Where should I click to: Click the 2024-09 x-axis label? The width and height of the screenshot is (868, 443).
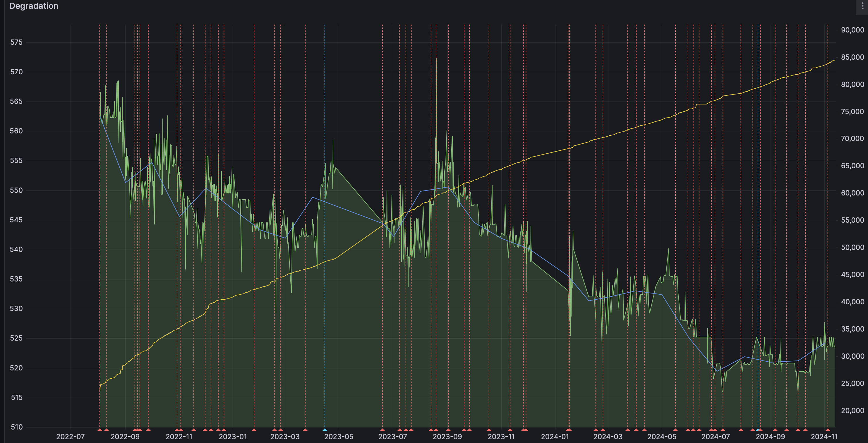click(770, 437)
